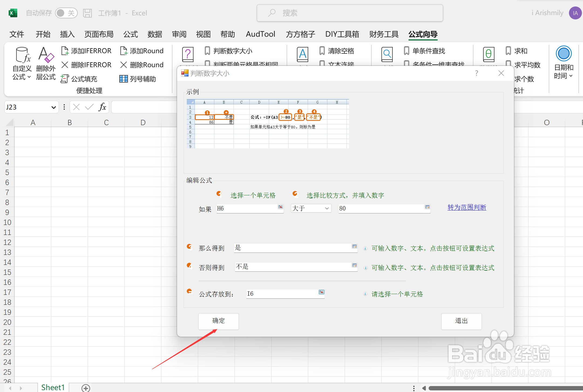Click the 转为范围判断 link
Image resolution: width=583 pixels, height=392 pixels.
point(467,207)
